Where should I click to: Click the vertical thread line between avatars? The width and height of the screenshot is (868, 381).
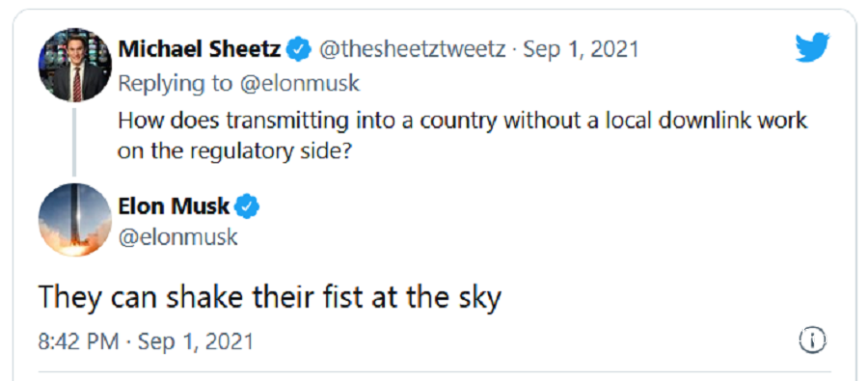coord(74,143)
